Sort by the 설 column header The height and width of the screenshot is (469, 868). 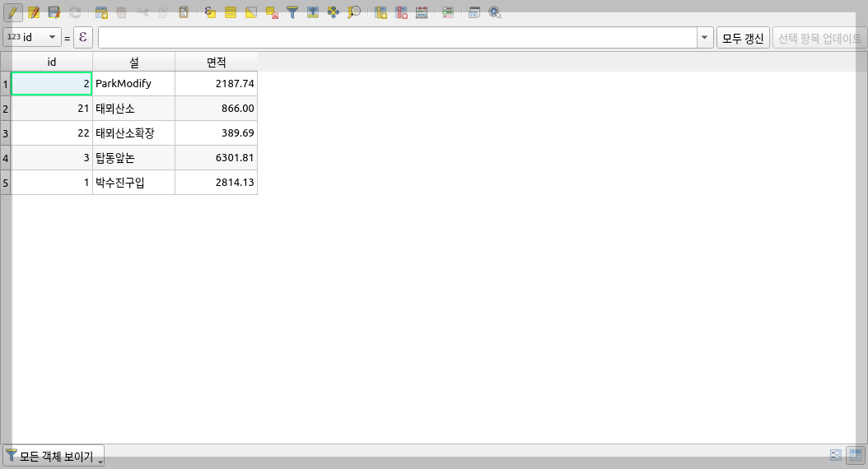point(134,62)
